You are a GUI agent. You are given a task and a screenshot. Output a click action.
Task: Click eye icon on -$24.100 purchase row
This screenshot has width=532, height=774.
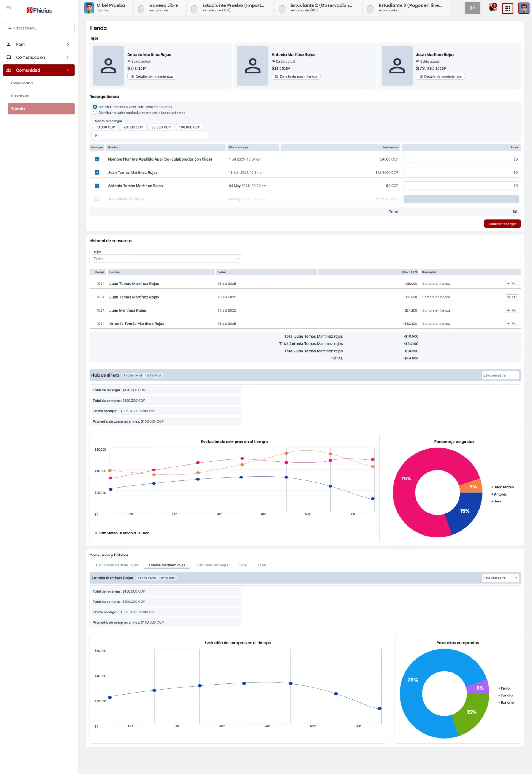[509, 310]
